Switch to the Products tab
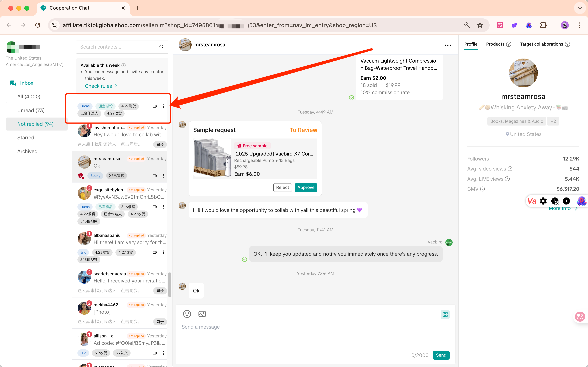This screenshot has height=367, width=588. [x=495, y=44]
